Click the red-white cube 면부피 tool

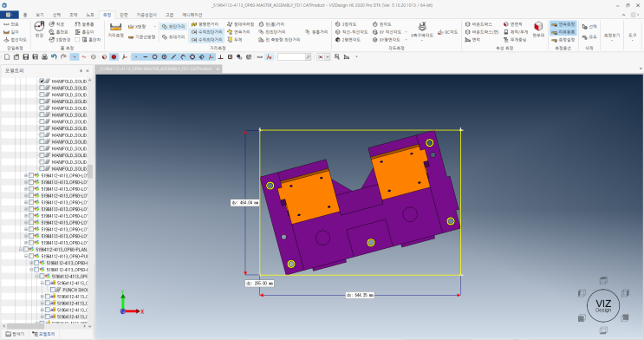click(x=538, y=29)
